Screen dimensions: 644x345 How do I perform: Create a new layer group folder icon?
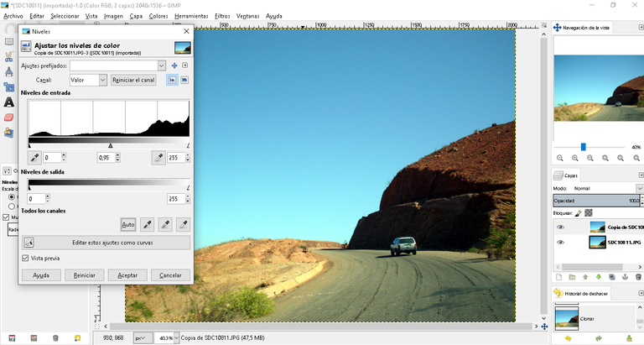tap(572, 277)
